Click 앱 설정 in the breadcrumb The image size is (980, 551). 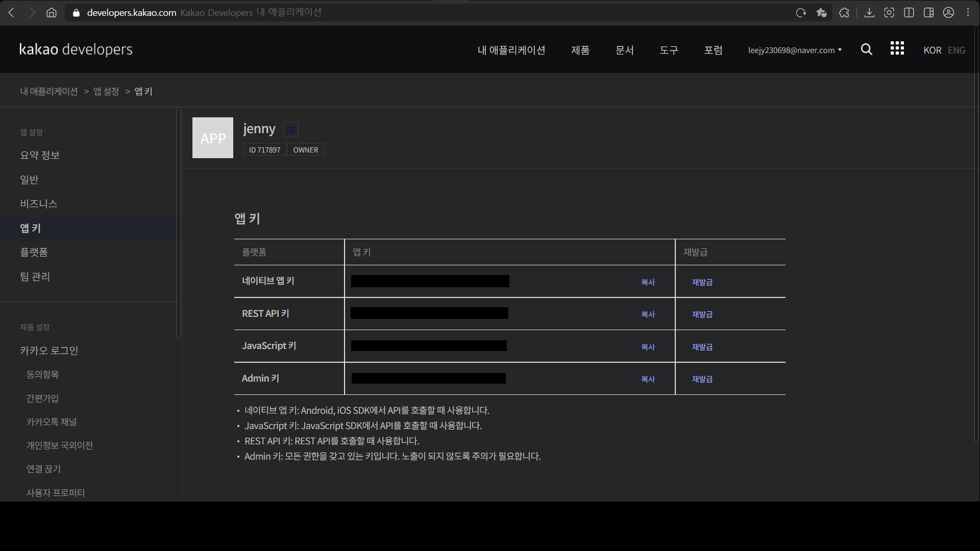pyautogui.click(x=106, y=91)
